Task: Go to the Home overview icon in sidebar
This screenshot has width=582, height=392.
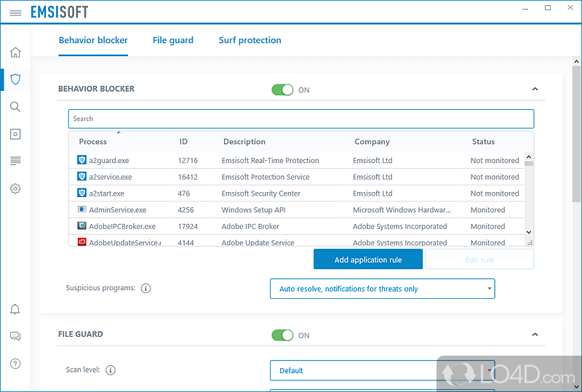Action: pyautogui.click(x=15, y=52)
